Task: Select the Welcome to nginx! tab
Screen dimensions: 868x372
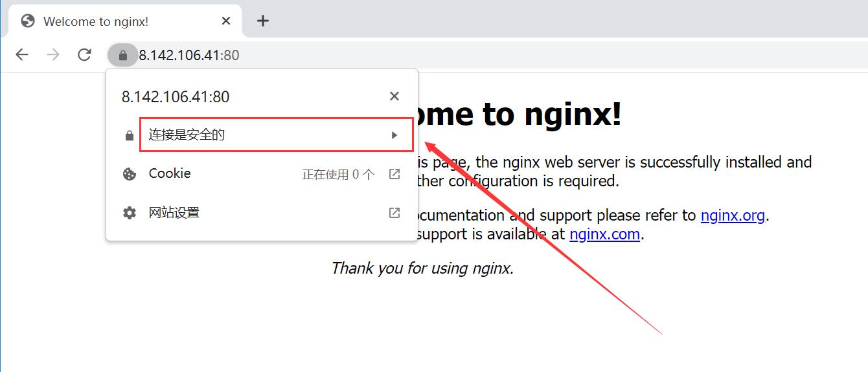Action: [126, 21]
